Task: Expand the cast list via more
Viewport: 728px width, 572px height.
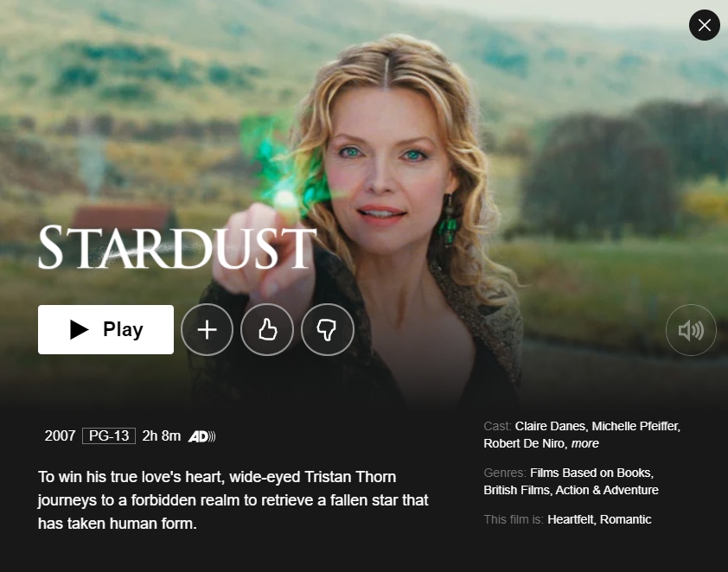Action: point(585,443)
